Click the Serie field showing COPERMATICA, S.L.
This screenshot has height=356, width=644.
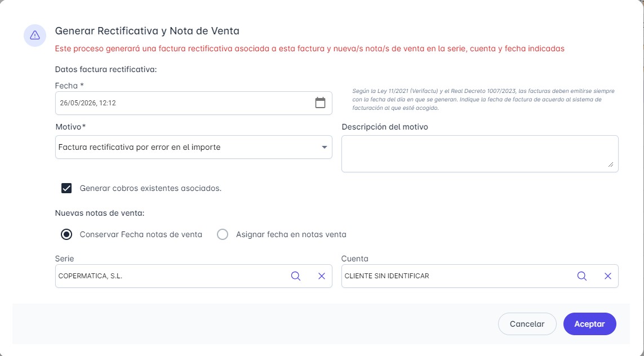pos(193,276)
